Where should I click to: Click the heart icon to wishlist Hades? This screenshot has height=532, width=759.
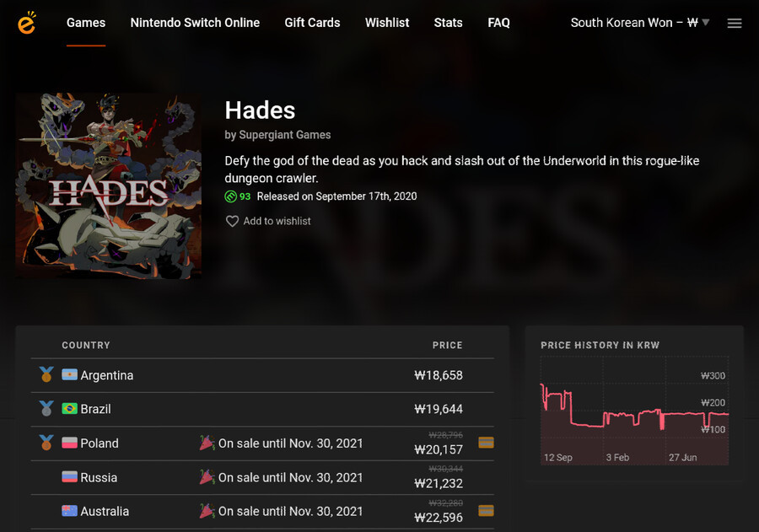233,221
